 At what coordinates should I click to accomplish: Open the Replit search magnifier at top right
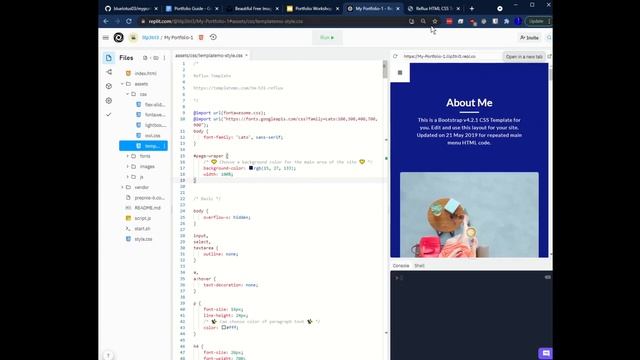[549, 38]
